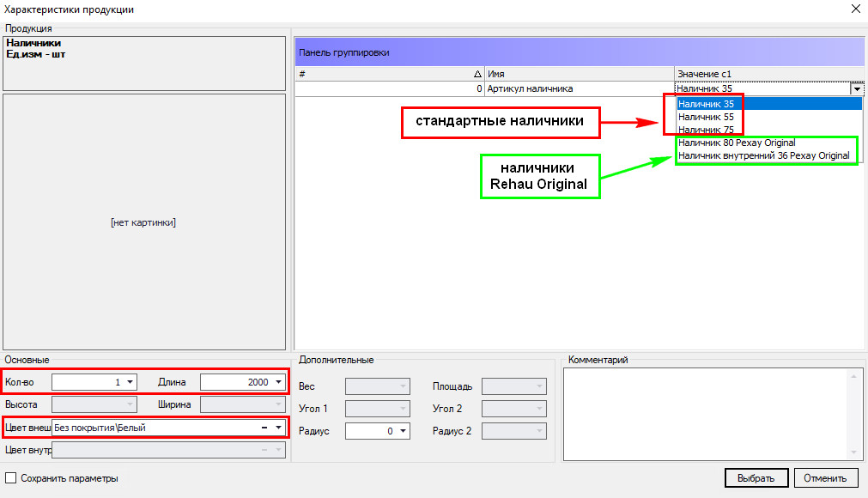Open the Значение с1 dropdown arrow

pos(857,88)
